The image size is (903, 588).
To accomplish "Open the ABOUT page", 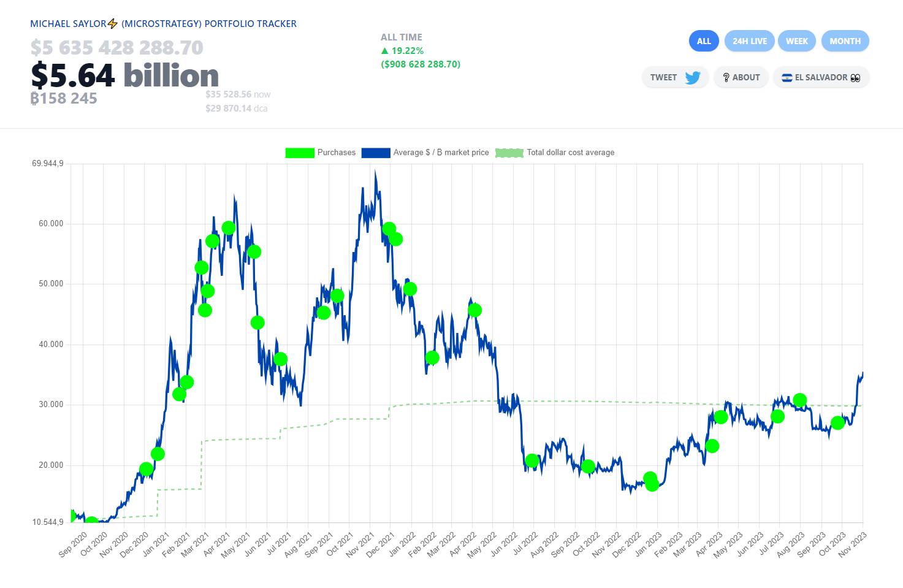I will (741, 77).
